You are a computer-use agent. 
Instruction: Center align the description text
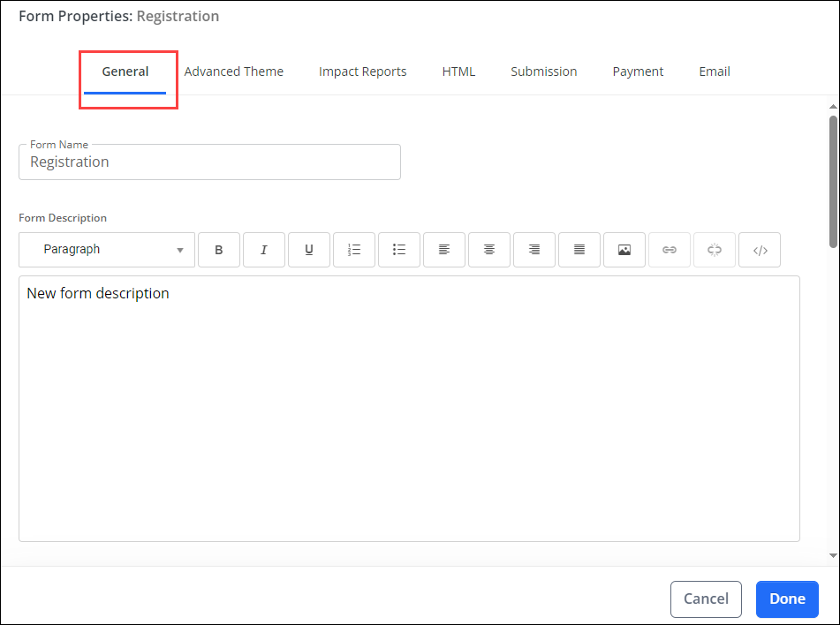(x=489, y=250)
